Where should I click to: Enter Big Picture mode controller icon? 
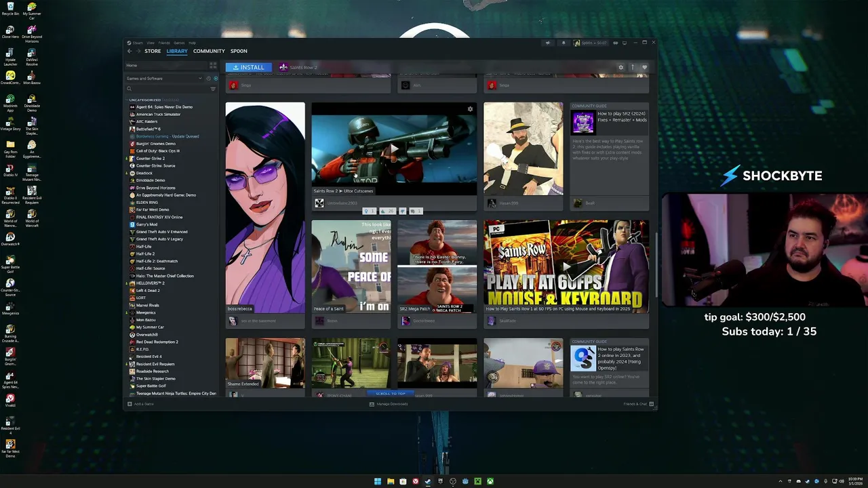(x=615, y=43)
